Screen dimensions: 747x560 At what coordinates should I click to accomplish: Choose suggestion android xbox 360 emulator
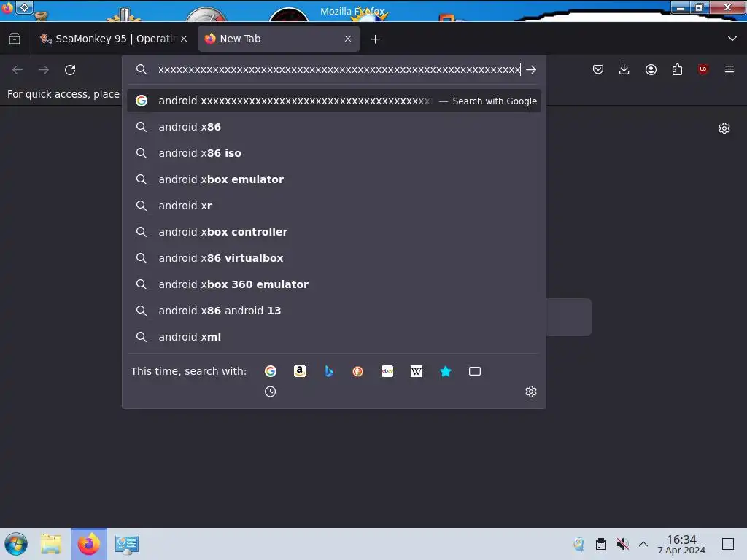click(334, 284)
